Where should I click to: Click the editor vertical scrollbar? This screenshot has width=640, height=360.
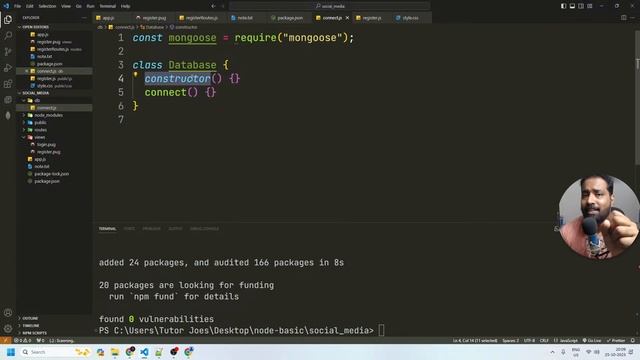(638, 98)
